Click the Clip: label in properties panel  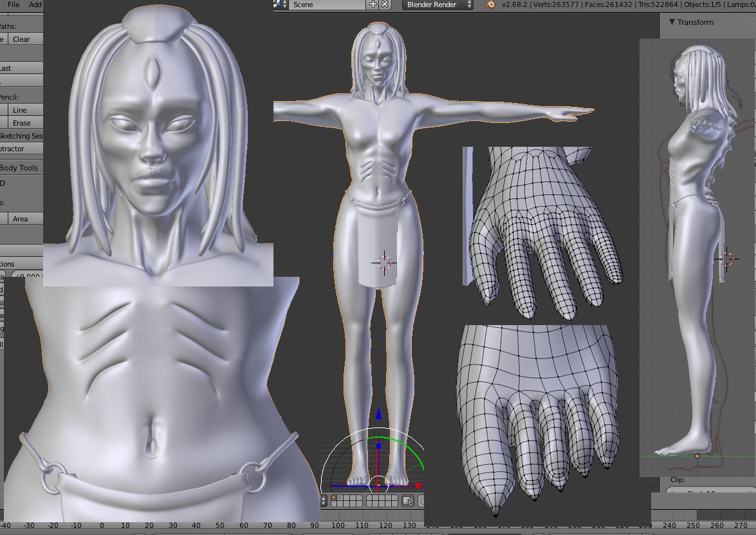coord(677,480)
